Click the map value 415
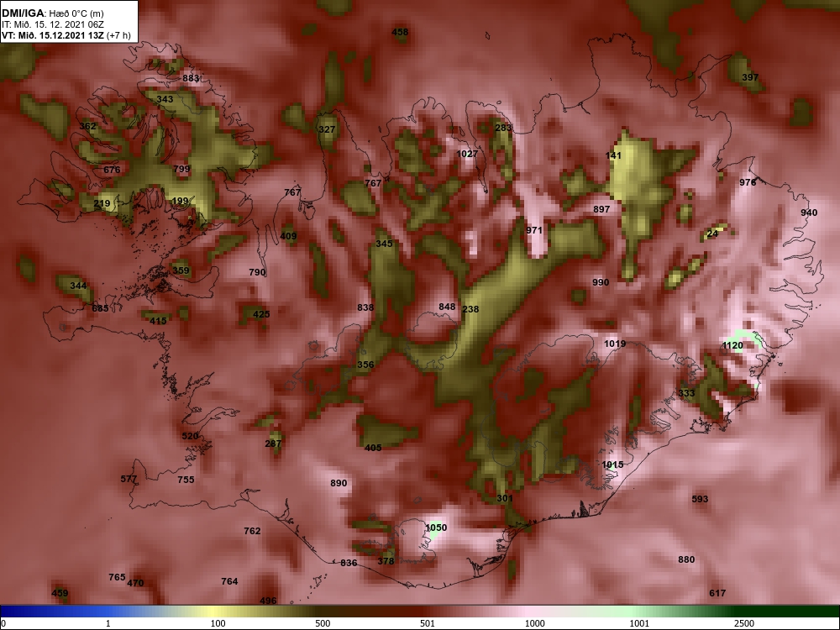This screenshot has height=630, width=840. pos(158,322)
